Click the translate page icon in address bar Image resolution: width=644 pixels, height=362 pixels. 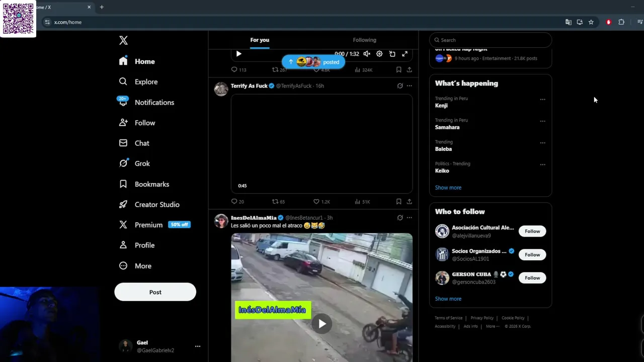[x=569, y=22]
